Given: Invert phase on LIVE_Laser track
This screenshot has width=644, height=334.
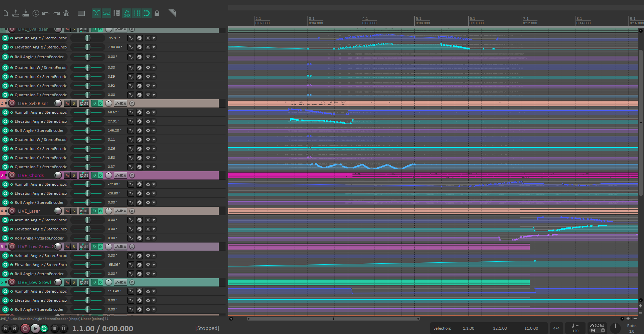Looking at the screenshot, I should pyautogui.click(x=132, y=211).
